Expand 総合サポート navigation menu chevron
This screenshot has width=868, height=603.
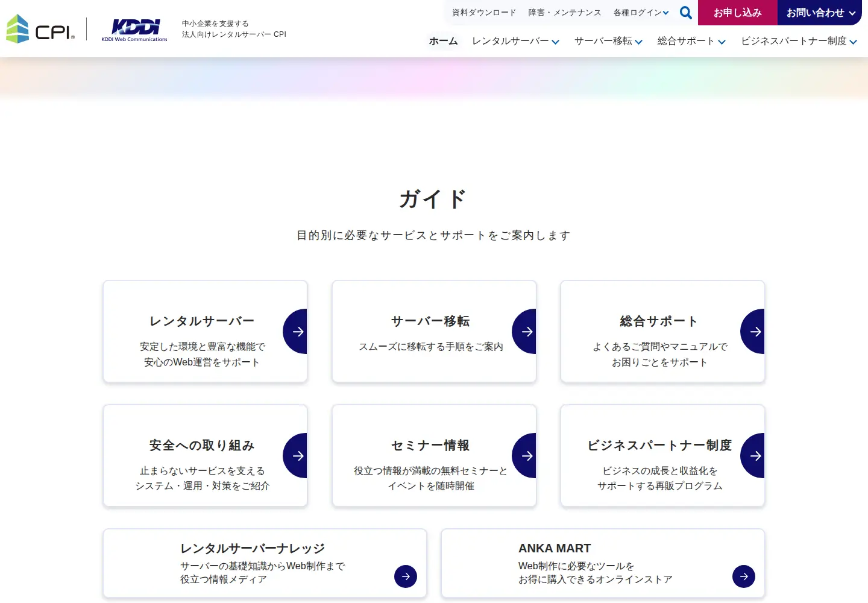[722, 42]
